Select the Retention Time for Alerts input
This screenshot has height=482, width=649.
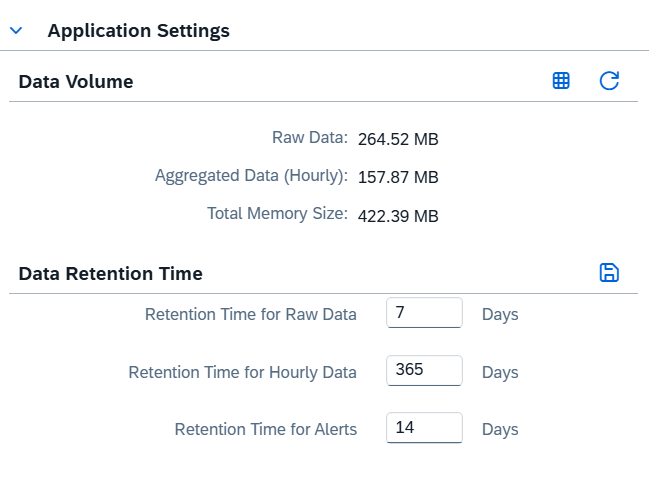pos(424,428)
